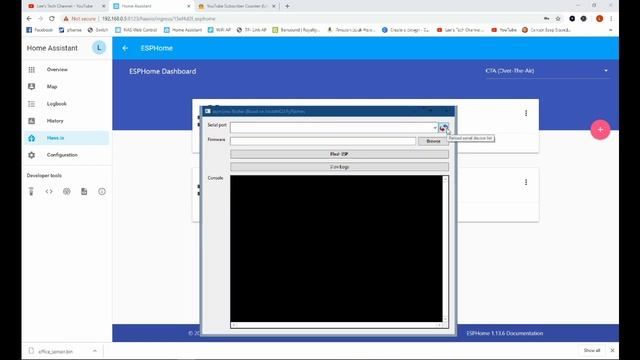Open Configuration in the sidebar

[66, 155]
